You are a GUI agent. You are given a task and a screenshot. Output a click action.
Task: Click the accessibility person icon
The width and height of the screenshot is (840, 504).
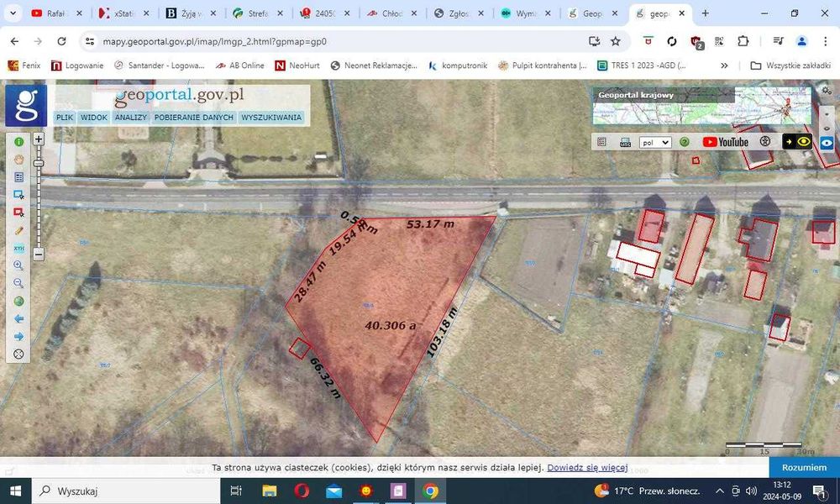pyautogui.click(x=765, y=141)
